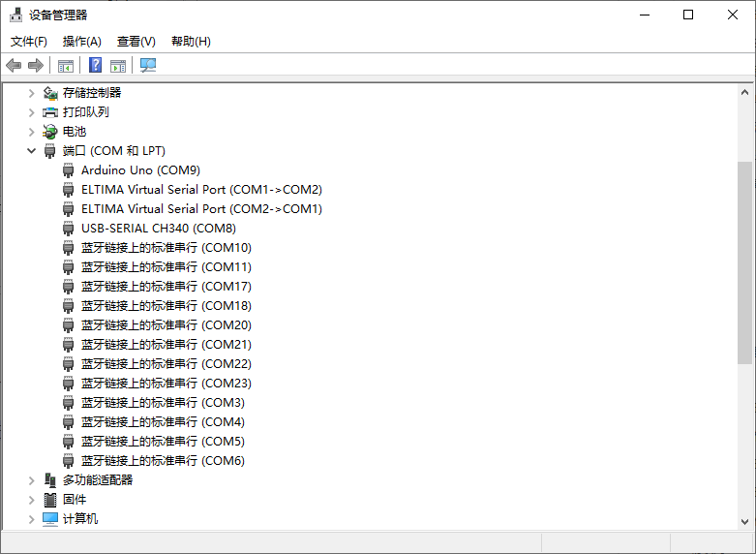
Task: Select Bluetooth serial port (COM3) text
Action: 163,403
